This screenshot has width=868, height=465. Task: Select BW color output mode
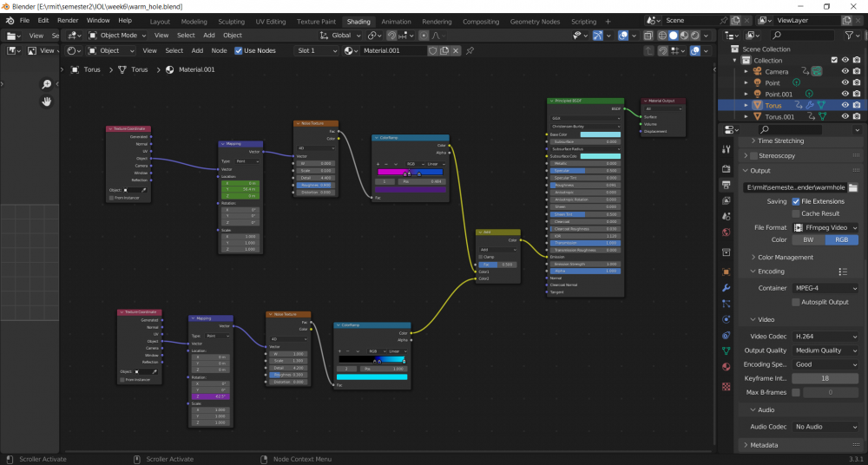pos(808,240)
